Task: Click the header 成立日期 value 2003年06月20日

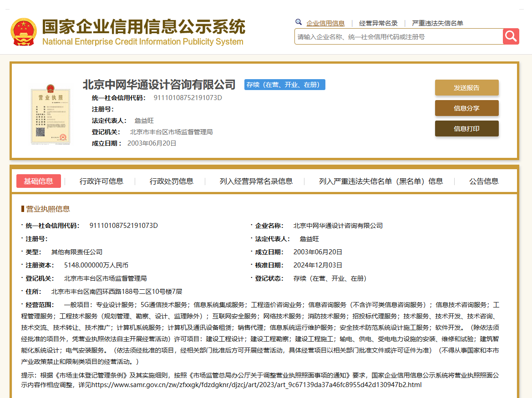Action: coord(152,143)
